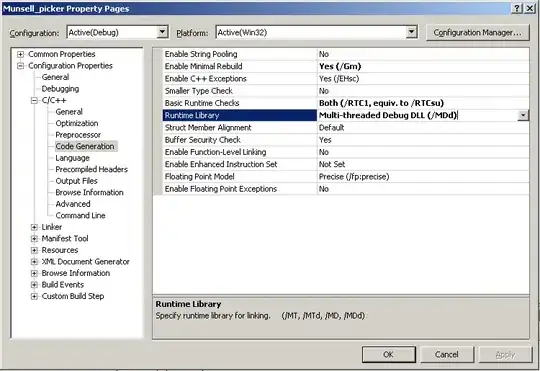The height and width of the screenshot is (371, 540).
Task: Expand the Manifest Tool node
Action: pyautogui.click(x=34, y=239)
